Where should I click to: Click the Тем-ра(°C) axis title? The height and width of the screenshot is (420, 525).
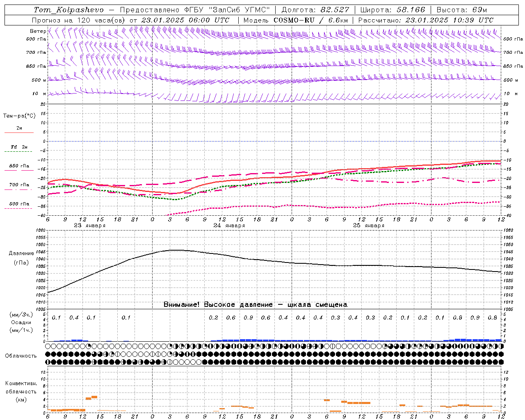coord(19,116)
